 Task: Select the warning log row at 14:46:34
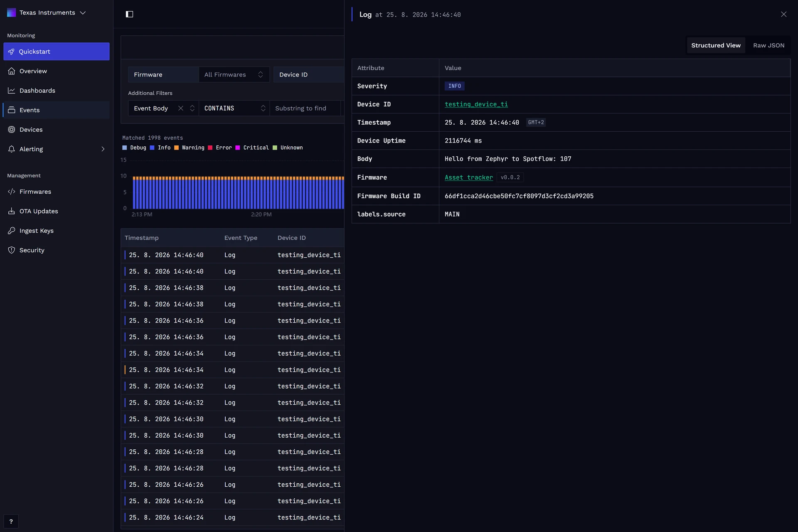pyautogui.click(x=232, y=370)
